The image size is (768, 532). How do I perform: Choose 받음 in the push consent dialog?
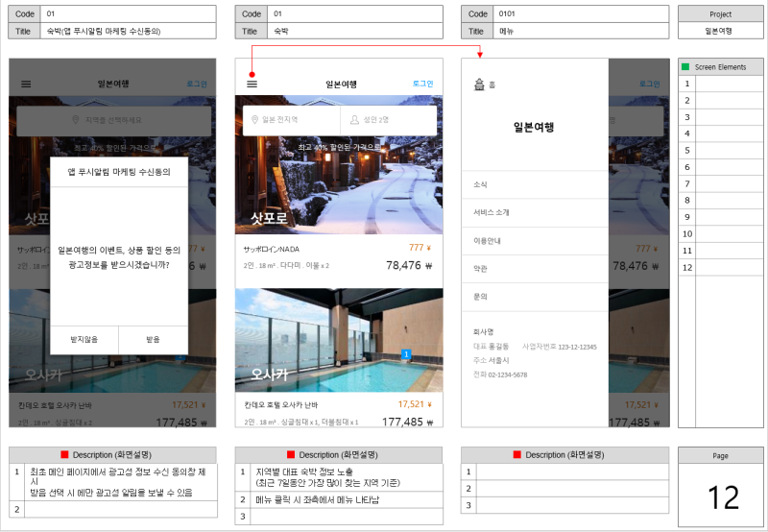[153, 340]
